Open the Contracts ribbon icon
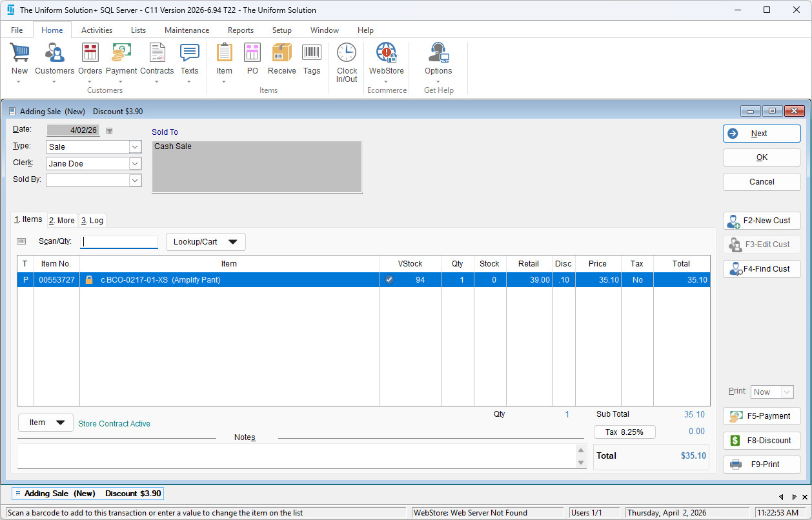Screen dimensions: 812x520 tap(157, 54)
